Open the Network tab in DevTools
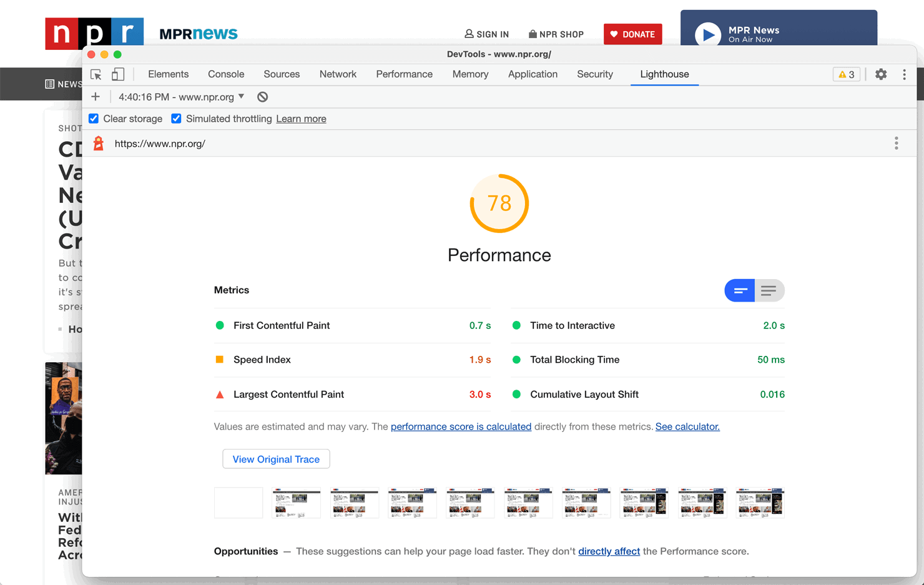924x585 pixels. click(x=338, y=74)
